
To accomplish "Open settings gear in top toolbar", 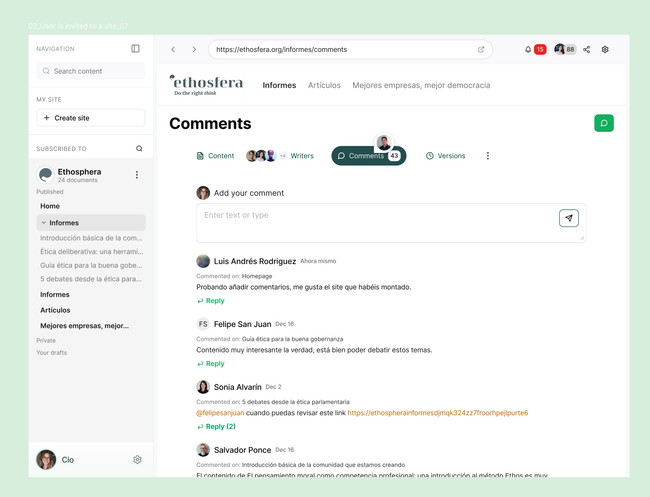I will (605, 49).
